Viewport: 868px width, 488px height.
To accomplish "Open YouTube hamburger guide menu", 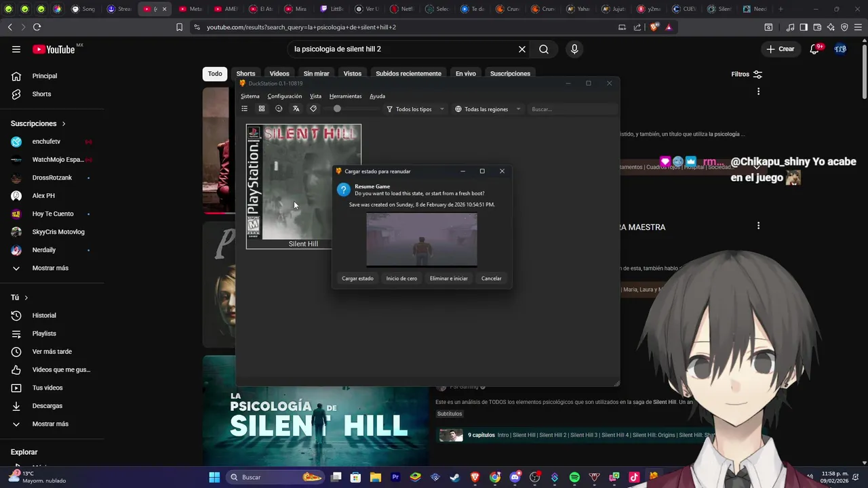I will (16, 49).
